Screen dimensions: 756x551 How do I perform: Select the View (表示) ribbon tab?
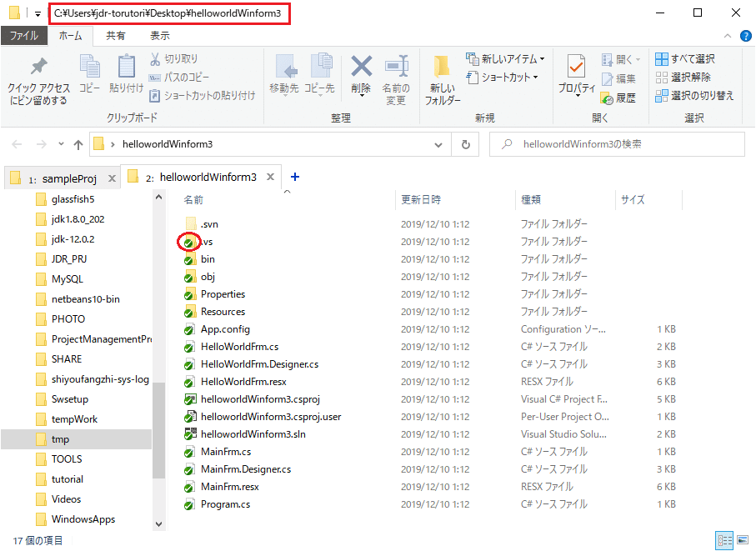point(160,36)
